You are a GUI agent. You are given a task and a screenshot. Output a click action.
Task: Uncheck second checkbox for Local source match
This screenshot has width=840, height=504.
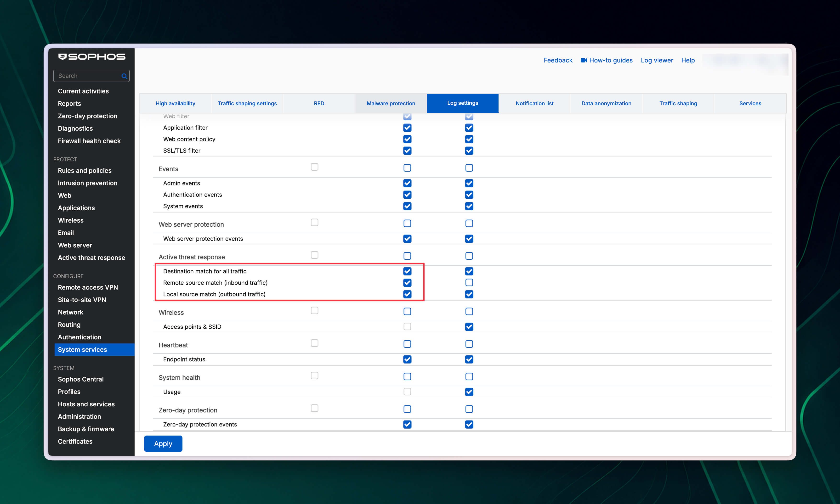469,294
